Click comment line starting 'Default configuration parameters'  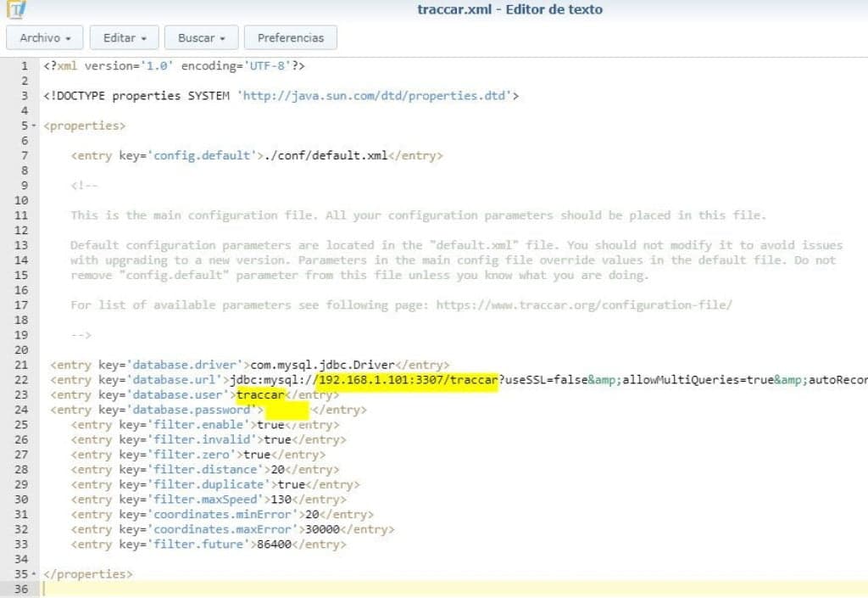click(456, 245)
